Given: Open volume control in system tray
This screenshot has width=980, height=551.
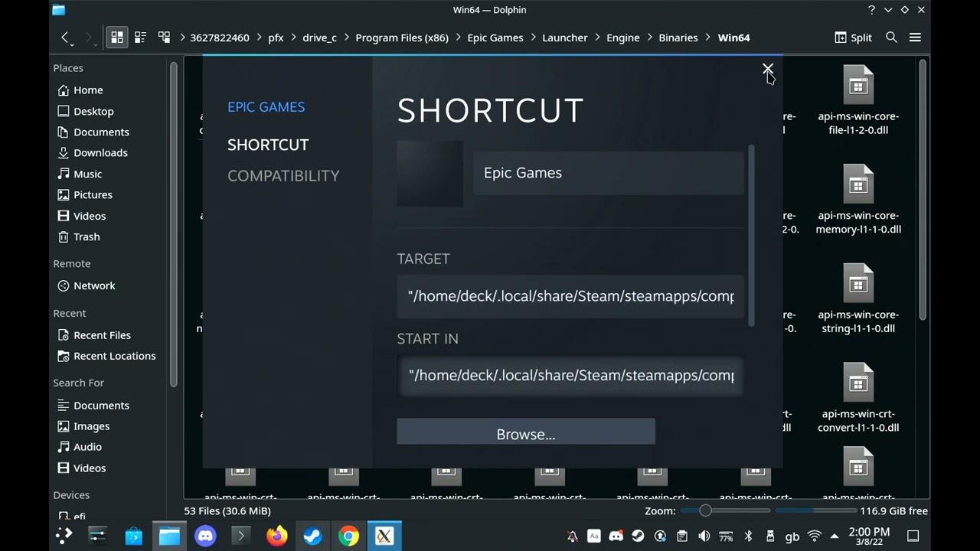Looking at the screenshot, I should [704, 536].
